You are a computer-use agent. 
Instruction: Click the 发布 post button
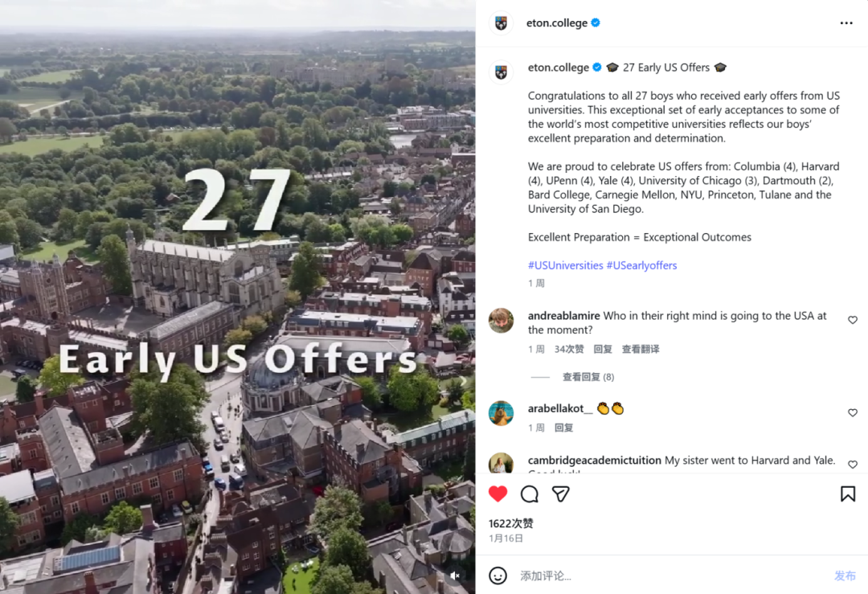[845, 576]
